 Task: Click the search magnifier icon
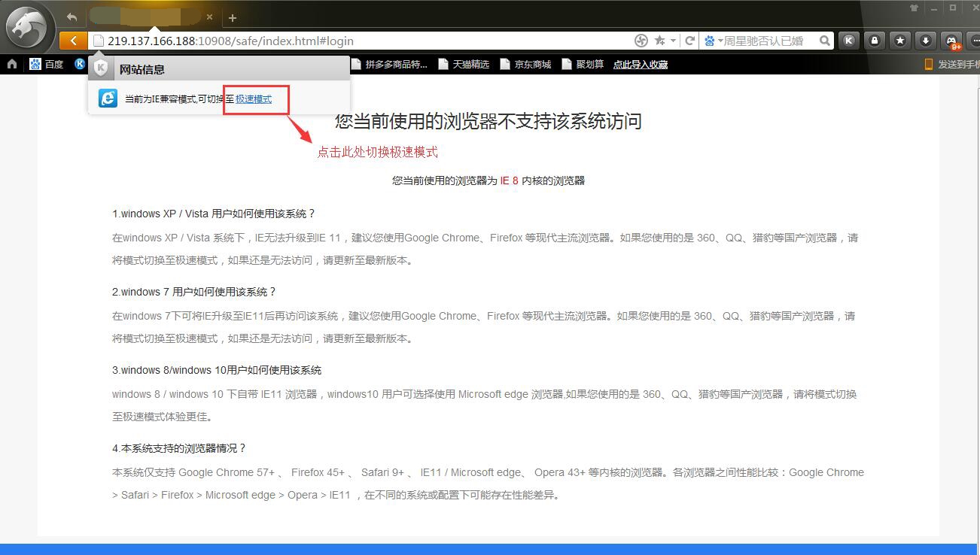[825, 41]
